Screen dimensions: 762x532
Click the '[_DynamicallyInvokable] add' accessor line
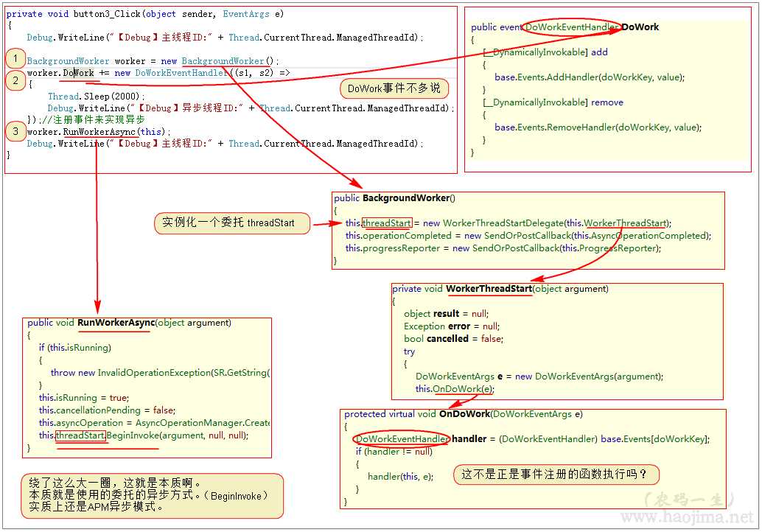546,52
